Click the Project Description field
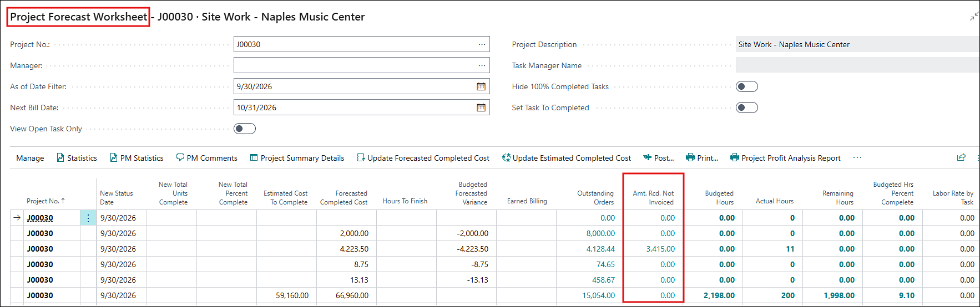This screenshot has height=307, width=980. coord(857,44)
